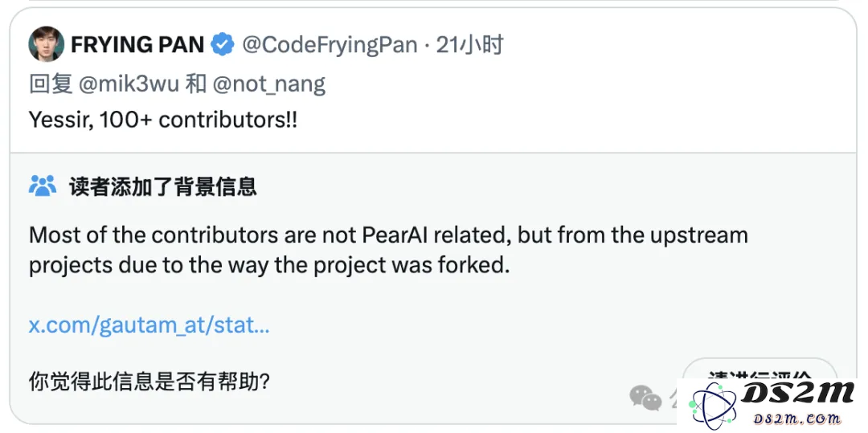Open the @mik3wu mention
Image resolution: width=868 pixels, height=433 pixels.
[129, 84]
